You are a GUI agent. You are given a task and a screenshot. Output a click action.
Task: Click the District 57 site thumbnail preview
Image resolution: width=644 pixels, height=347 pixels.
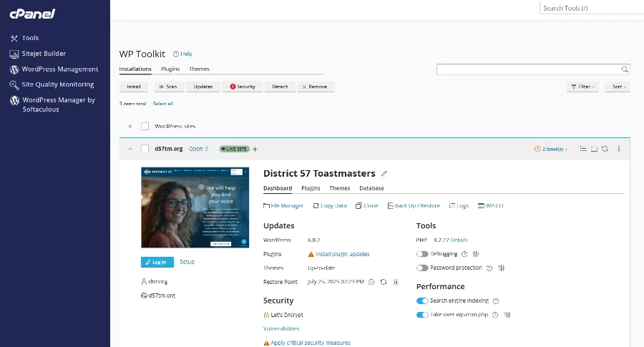tap(195, 207)
